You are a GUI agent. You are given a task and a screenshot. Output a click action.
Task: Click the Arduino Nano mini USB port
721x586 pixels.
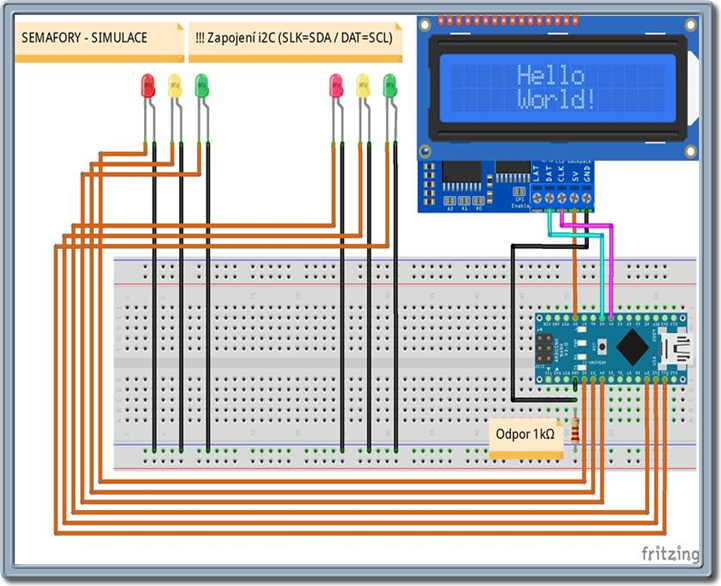tap(676, 347)
